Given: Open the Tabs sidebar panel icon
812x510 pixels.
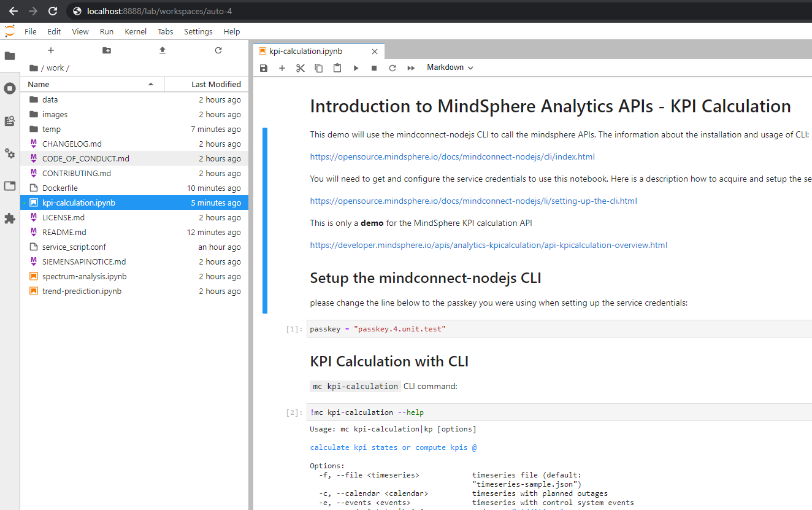Looking at the screenshot, I should (x=10, y=186).
